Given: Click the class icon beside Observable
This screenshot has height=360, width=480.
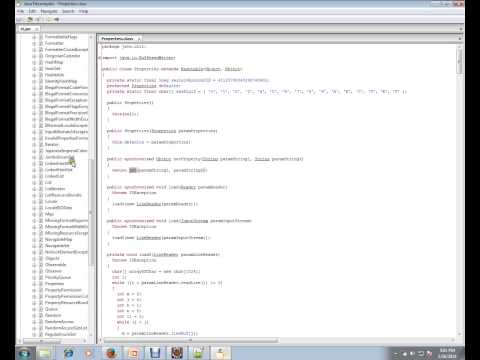Looking at the screenshot, I should 41,265.
